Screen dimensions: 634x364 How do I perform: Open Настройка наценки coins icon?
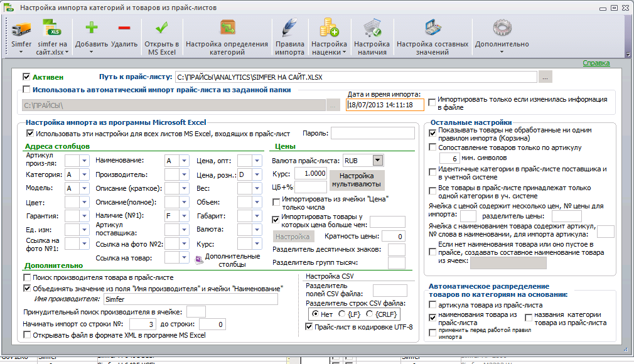click(x=329, y=28)
